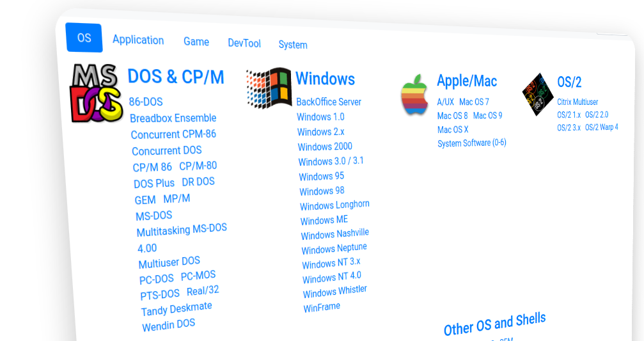
Task: Select Mac OS 9
Action: (488, 116)
